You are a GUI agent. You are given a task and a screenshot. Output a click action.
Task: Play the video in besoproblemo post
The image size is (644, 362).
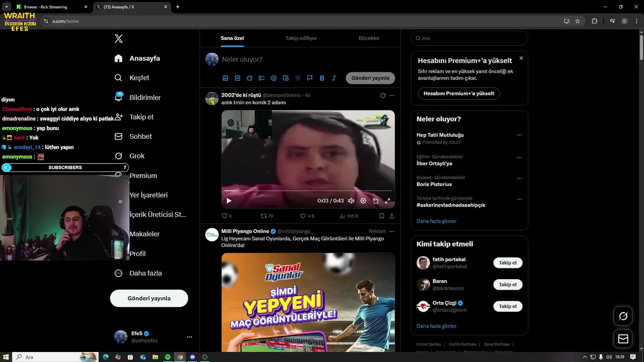click(229, 201)
